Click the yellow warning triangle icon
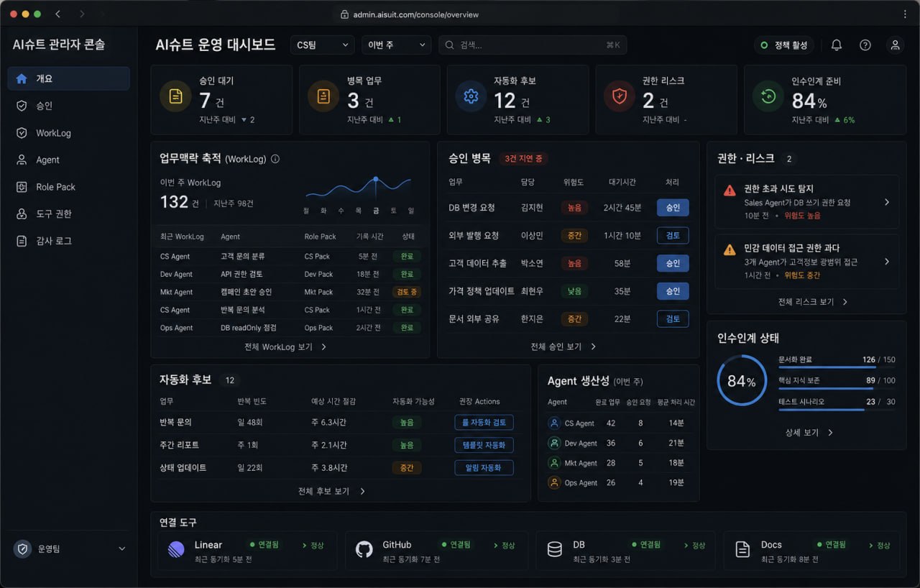Viewport: 920px width, 588px height. click(730, 250)
